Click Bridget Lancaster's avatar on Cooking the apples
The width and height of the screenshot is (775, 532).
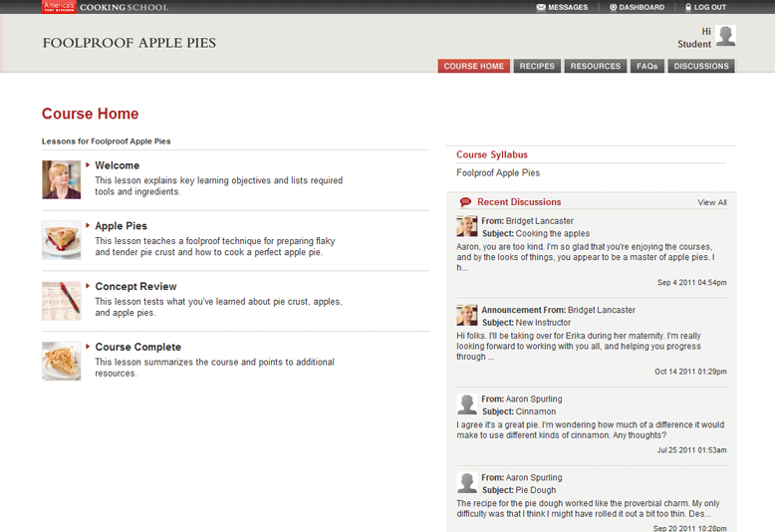pos(466,226)
